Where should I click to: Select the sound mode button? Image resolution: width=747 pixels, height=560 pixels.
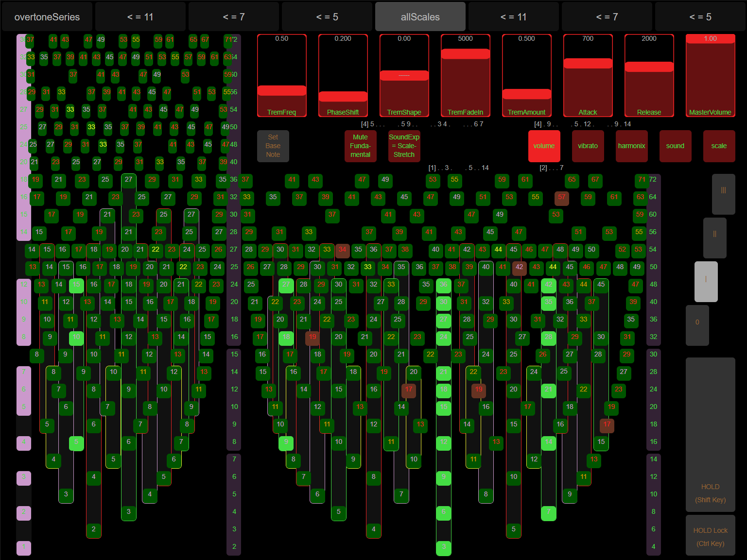pos(676,146)
